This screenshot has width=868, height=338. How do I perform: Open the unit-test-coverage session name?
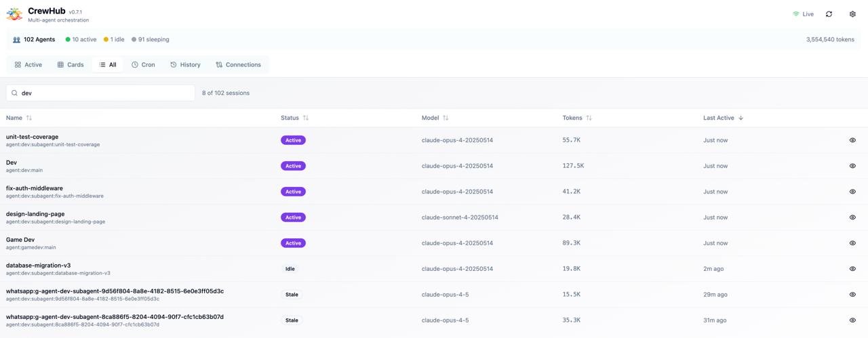pyautogui.click(x=32, y=137)
